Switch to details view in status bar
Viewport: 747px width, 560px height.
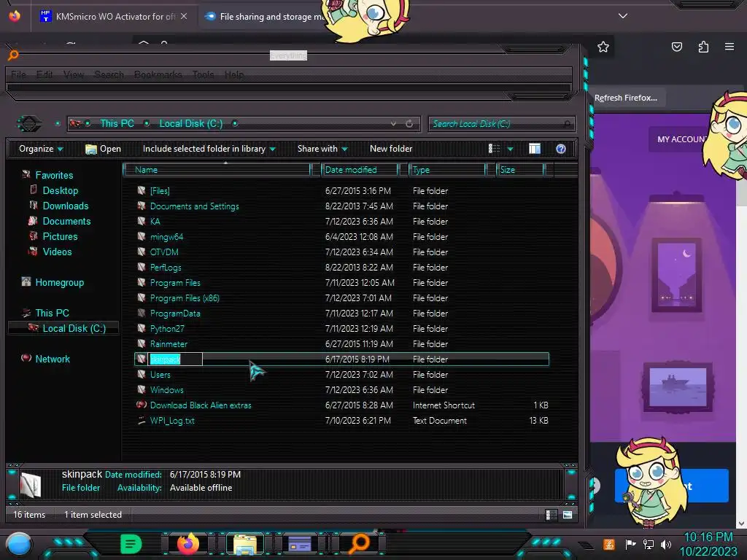(x=551, y=515)
